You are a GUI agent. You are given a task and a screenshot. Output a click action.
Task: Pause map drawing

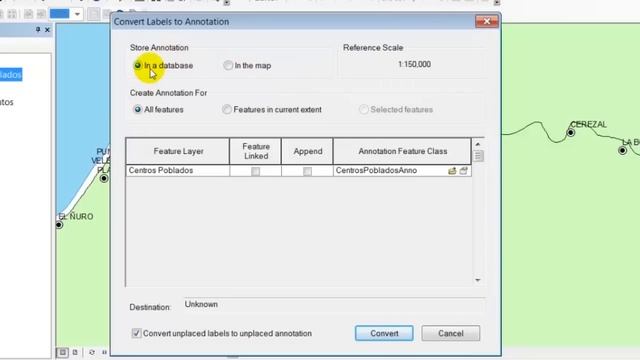(x=104, y=352)
